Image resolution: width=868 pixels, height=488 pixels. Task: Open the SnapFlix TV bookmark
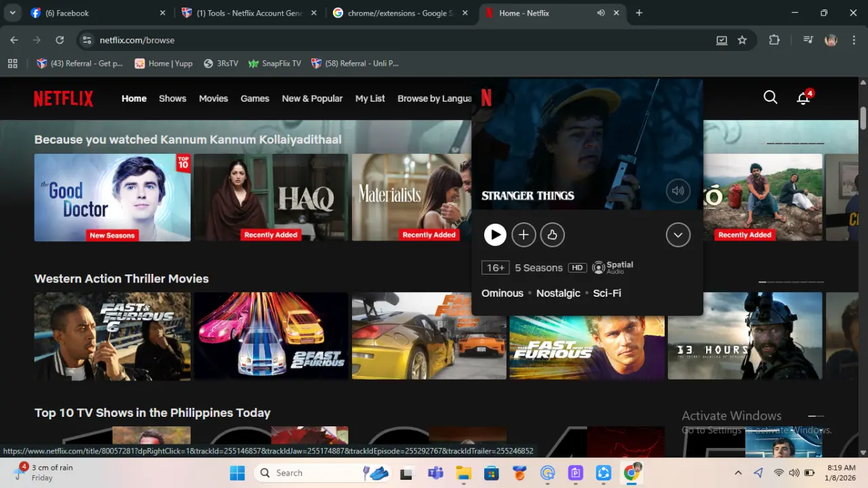point(275,63)
